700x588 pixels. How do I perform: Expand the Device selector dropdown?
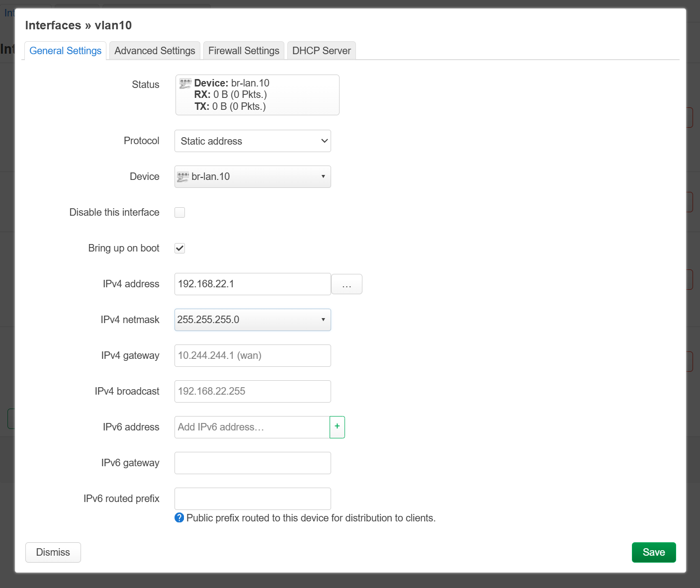253,177
